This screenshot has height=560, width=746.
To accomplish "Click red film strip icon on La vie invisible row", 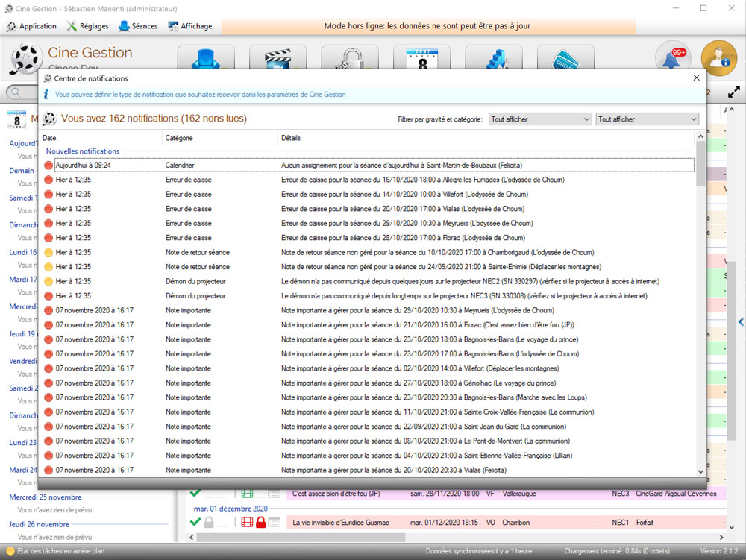I will click(247, 523).
